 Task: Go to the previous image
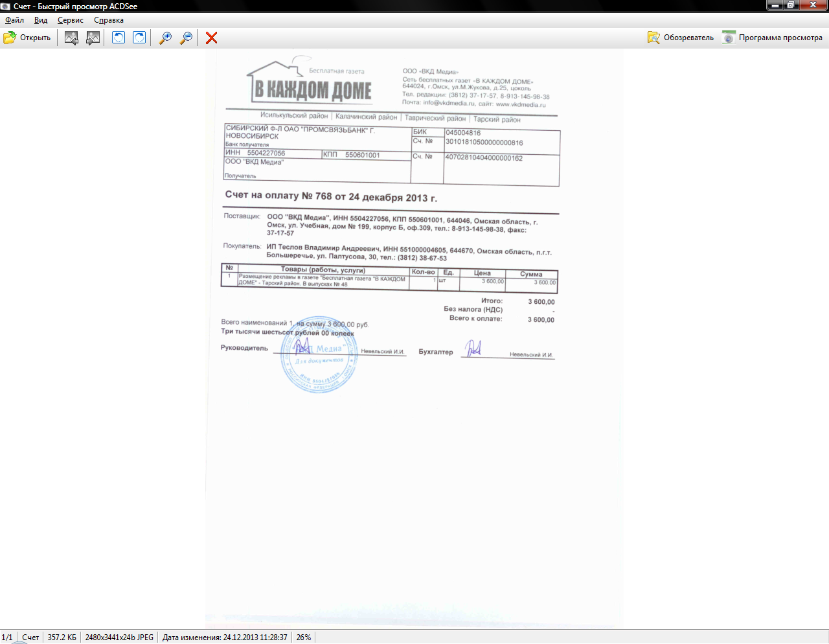pos(71,38)
